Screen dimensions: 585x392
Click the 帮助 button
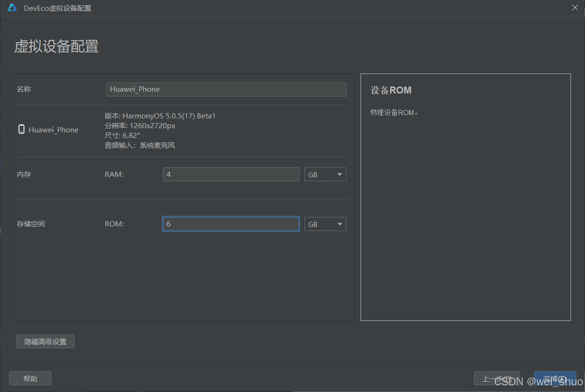[30, 378]
